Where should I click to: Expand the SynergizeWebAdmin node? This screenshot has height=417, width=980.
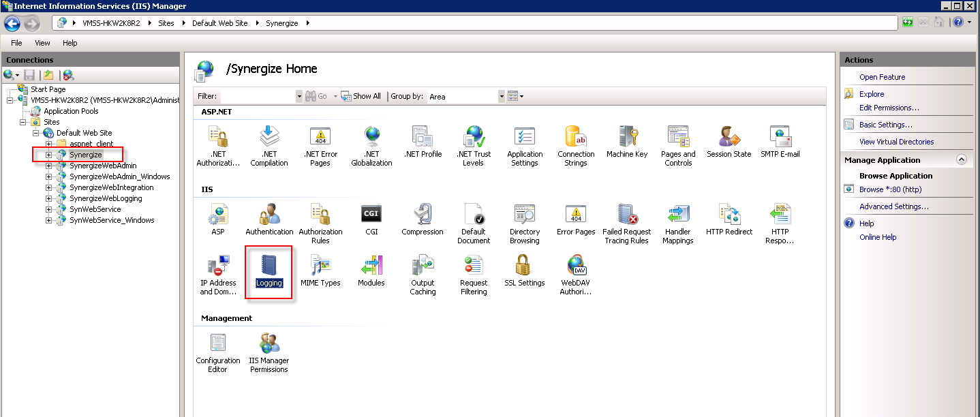(x=48, y=166)
